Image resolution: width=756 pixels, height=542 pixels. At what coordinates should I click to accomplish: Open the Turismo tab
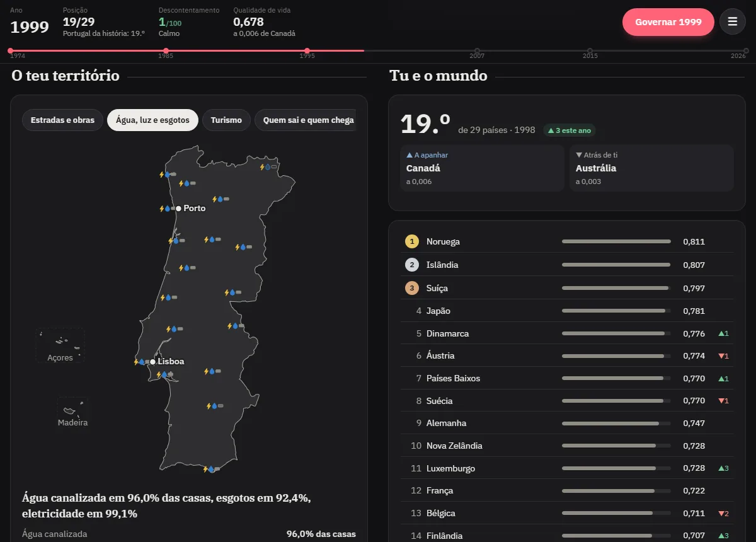point(226,120)
